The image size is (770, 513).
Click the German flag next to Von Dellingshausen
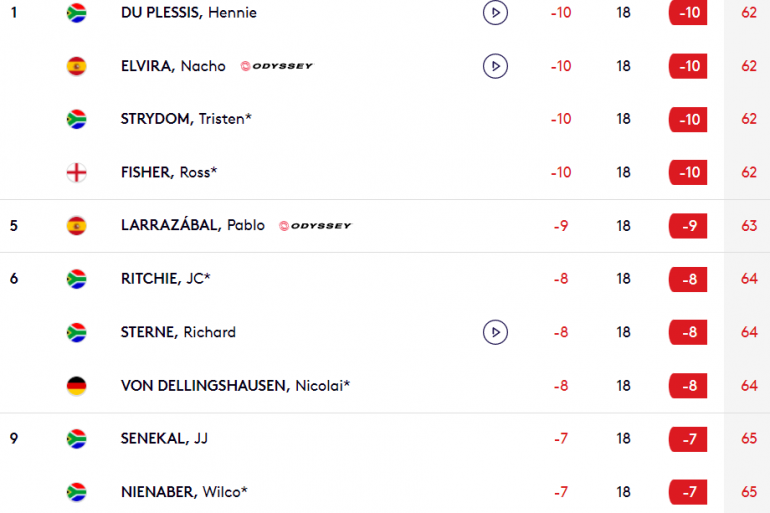[x=77, y=386]
